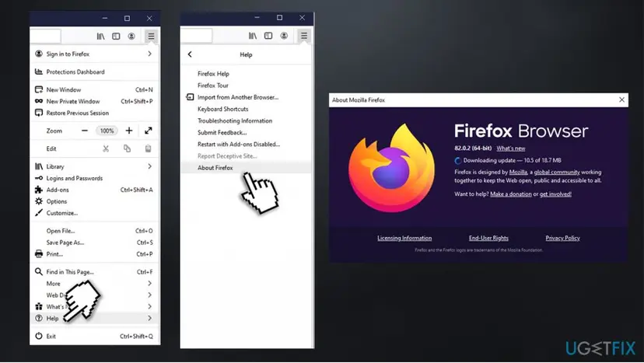Go back from Help submenu
Image resolution: width=644 pixels, height=363 pixels.
[190, 54]
